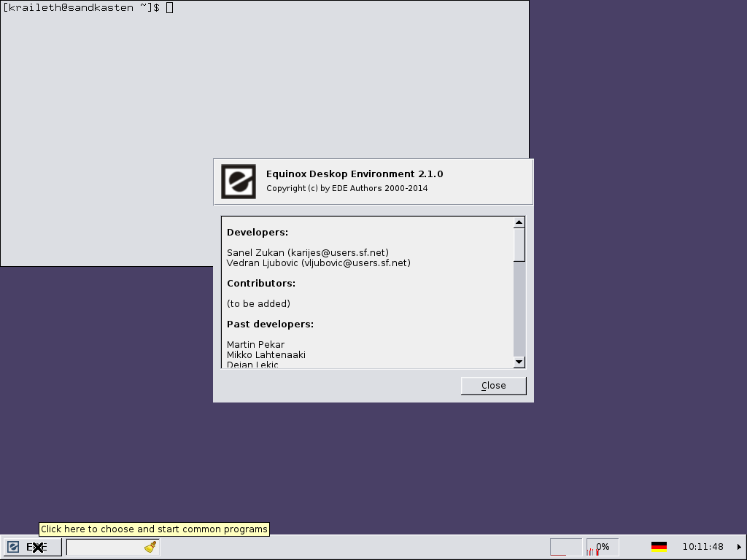Image resolution: width=747 pixels, height=560 pixels.
Task: Click the empty workspace pager box
Action: pyautogui.click(x=565, y=547)
